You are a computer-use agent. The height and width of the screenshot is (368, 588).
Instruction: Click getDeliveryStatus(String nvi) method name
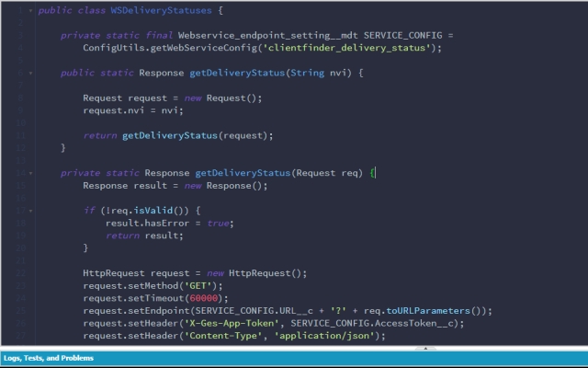coord(237,74)
